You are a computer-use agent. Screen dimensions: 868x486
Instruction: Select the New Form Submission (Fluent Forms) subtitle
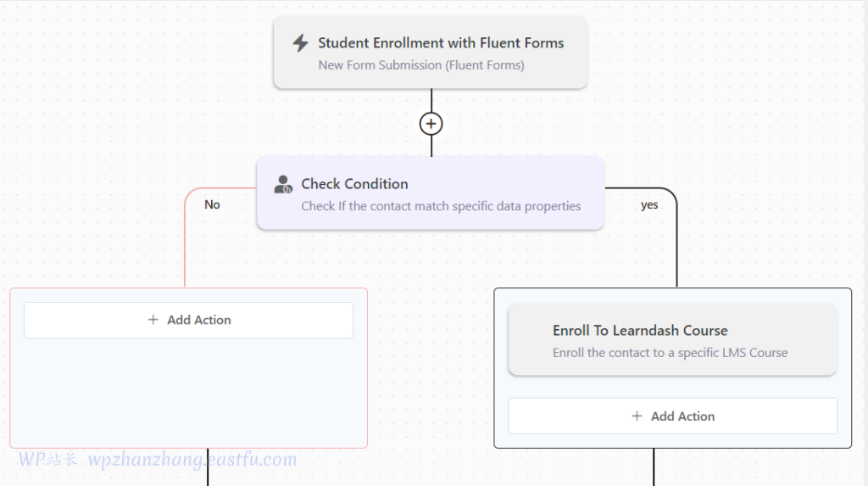421,65
